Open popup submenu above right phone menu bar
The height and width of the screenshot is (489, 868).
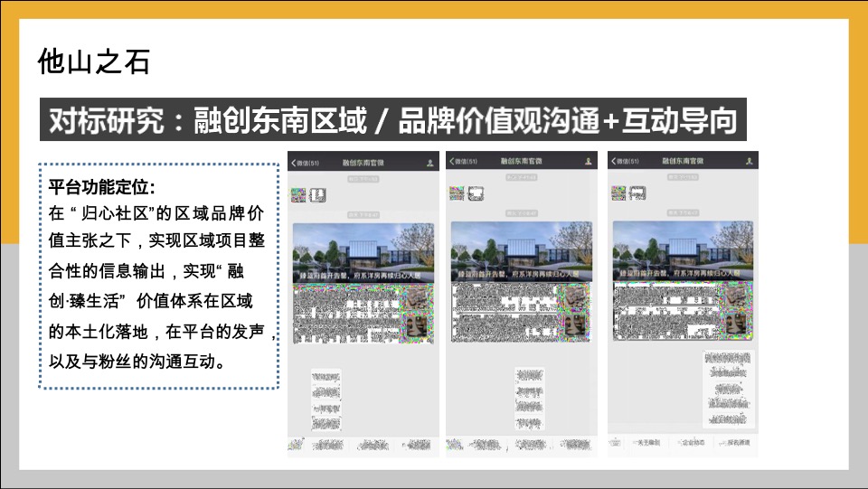(729, 389)
